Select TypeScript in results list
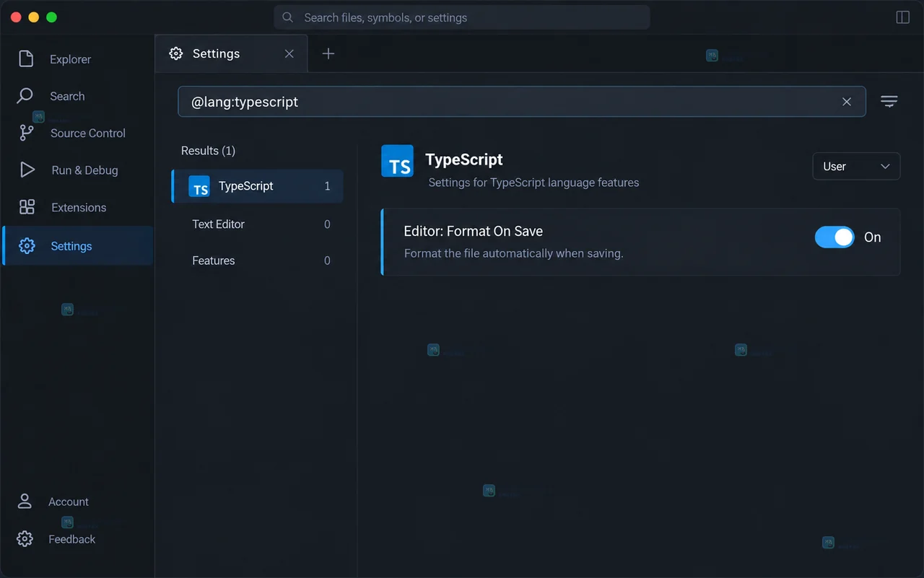 257,186
